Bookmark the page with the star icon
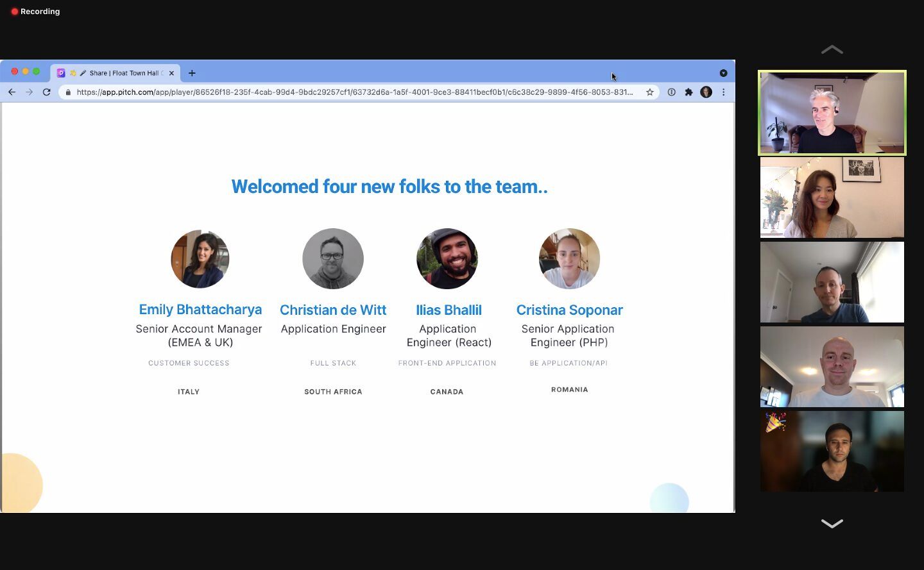 coord(649,92)
